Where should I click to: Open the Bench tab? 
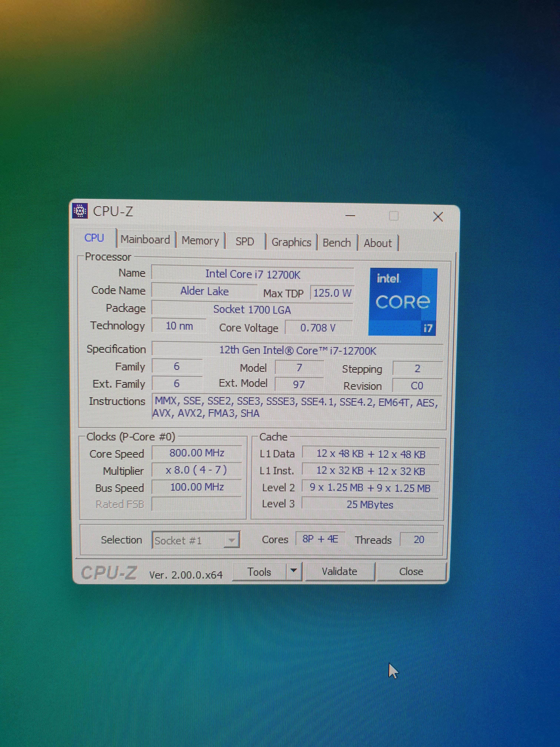[x=336, y=243]
